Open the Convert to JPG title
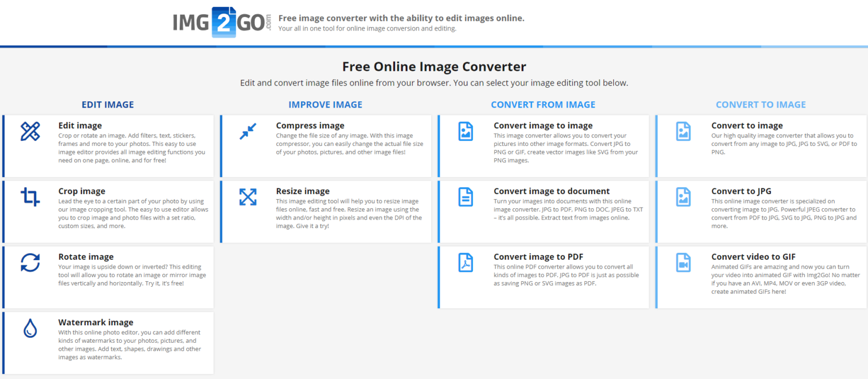 (741, 191)
